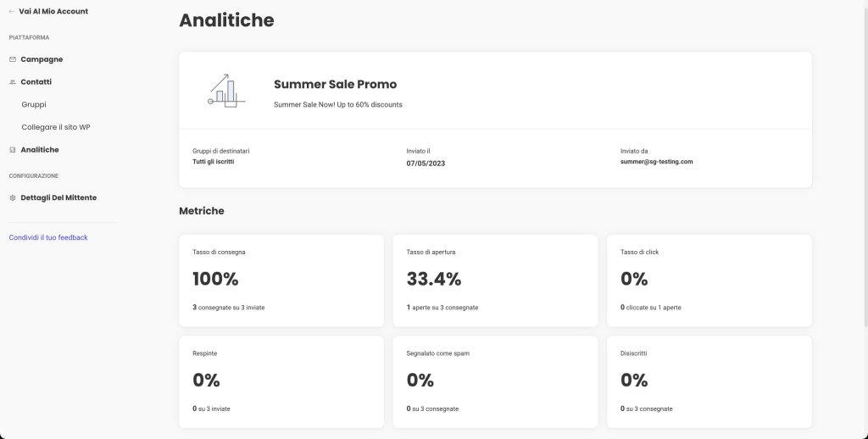Image resolution: width=868 pixels, height=439 pixels.
Task: Click the Summer Sale Promo campaign title
Action: point(335,84)
